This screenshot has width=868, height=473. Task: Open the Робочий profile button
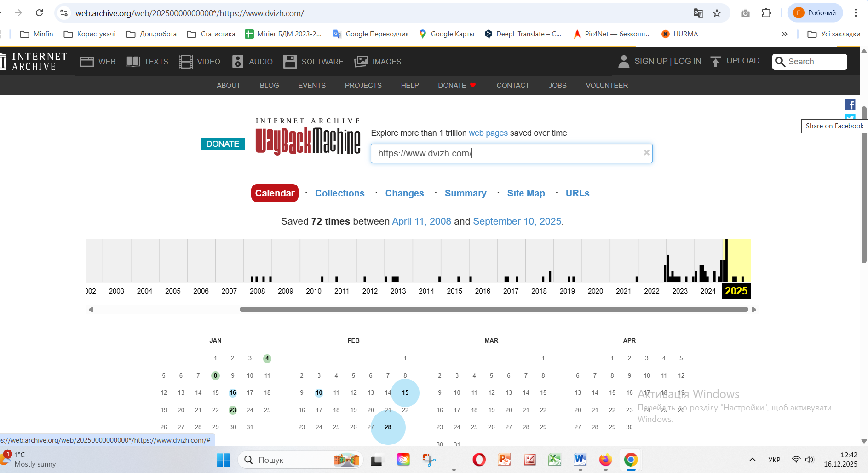pyautogui.click(x=815, y=13)
